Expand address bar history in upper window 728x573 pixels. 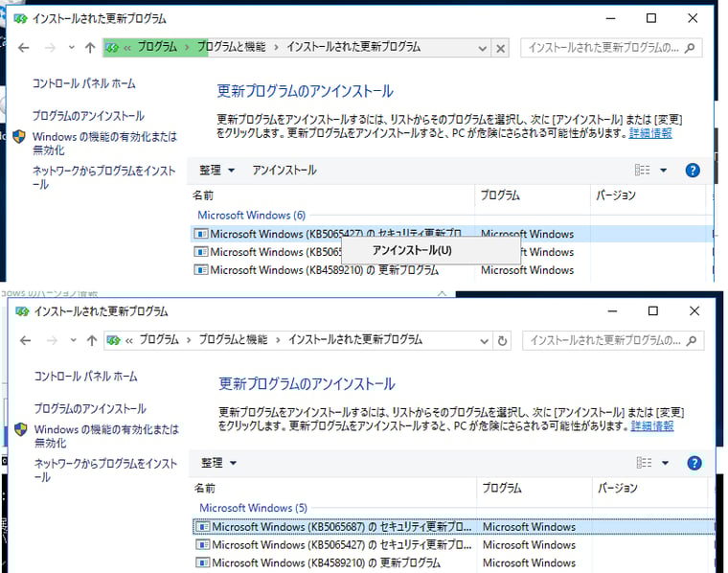point(483,48)
